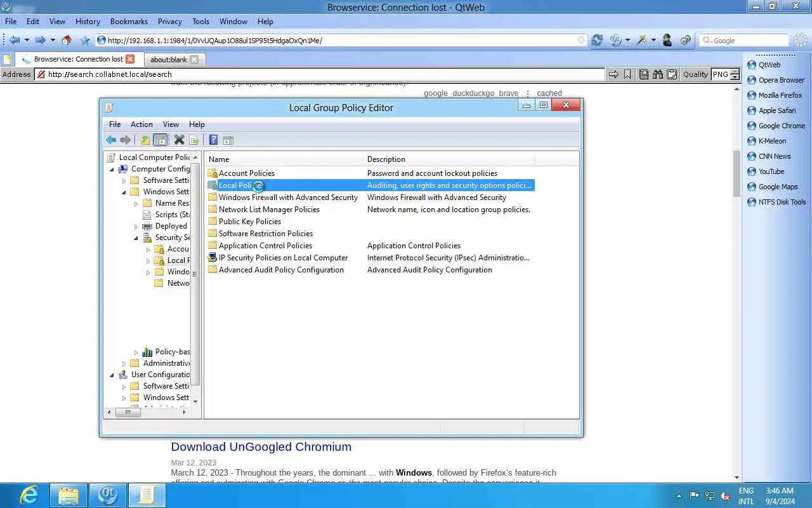Open File Explorer from taskbar
812x508 pixels.
(69, 495)
